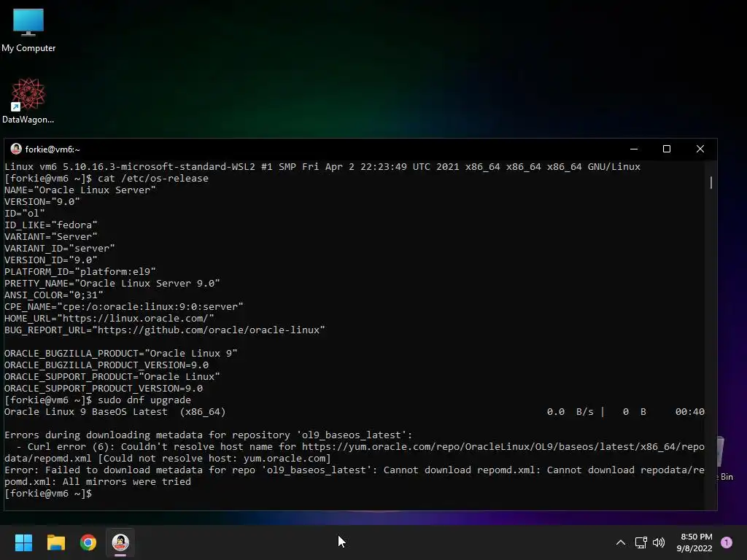Click the ID_LIKE="fedora" line

pyautogui.click(x=51, y=225)
